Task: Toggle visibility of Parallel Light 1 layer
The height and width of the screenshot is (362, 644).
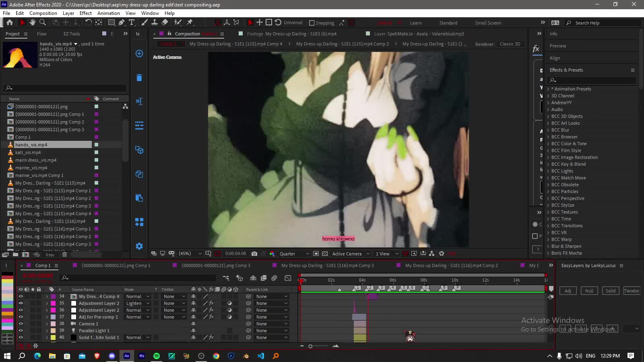Action: (x=21, y=331)
